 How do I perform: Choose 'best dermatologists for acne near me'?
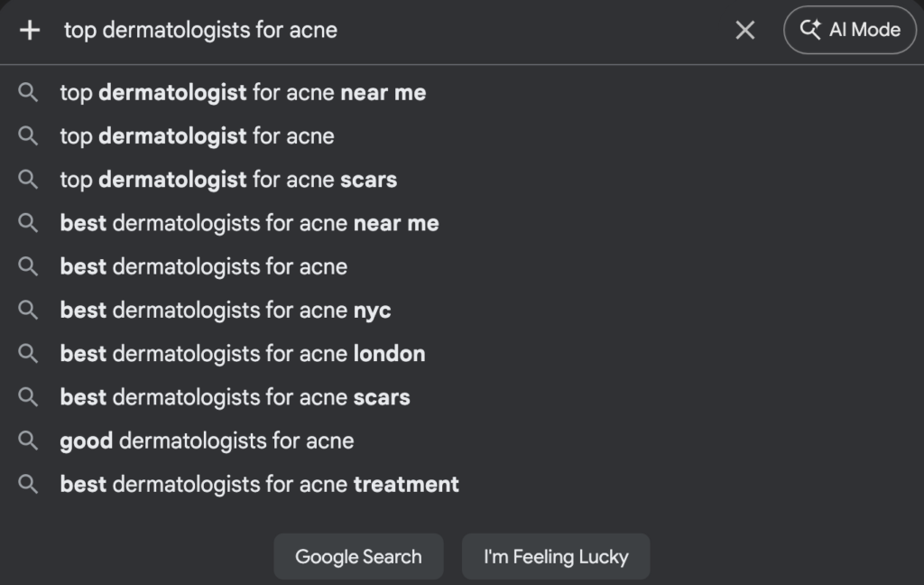point(249,223)
